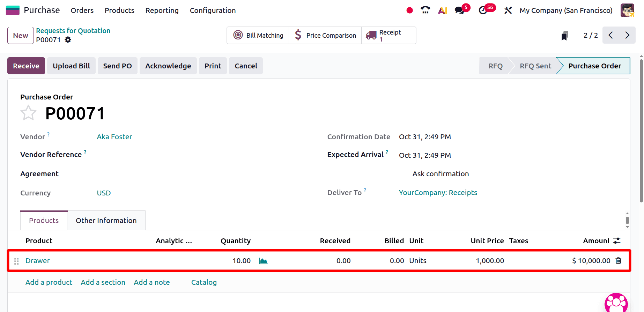Switch to the Other Information tab

click(106, 220)
